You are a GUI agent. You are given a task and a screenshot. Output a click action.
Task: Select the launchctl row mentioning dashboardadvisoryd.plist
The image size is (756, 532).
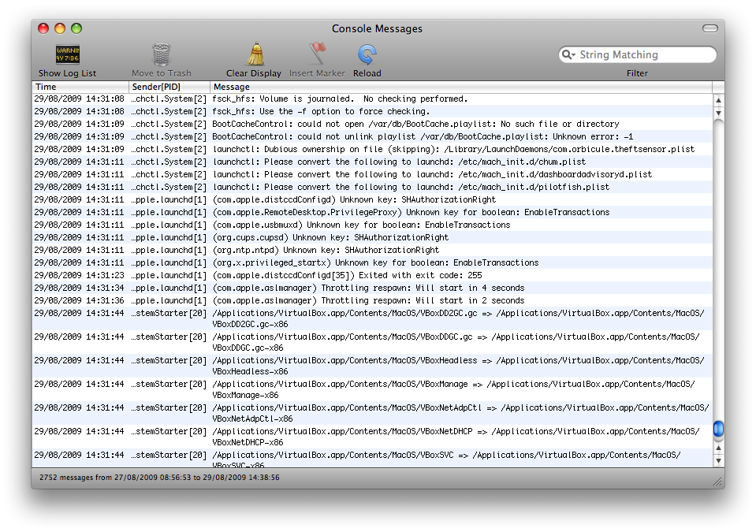pos(372,174)
